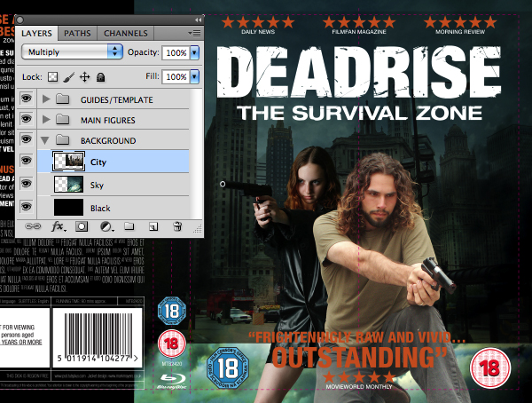Screen dimensions: 532x403
Task: Select the MAIN FIGURES group label
Action: pyautogui.click(x=108, y=121)
